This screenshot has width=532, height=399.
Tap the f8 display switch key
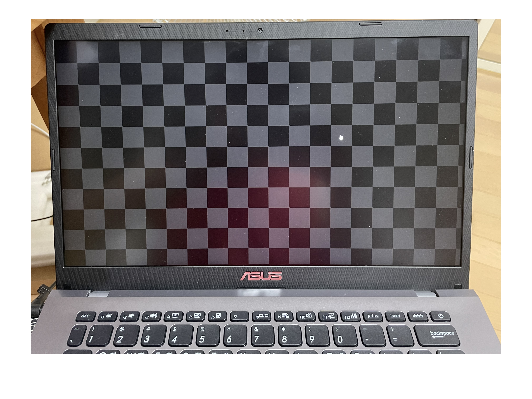(x=261, y=316)
